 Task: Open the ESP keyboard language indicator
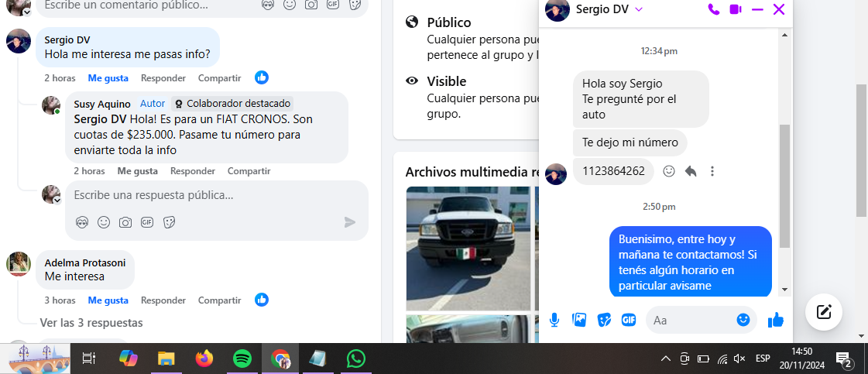tap(763, 359)
